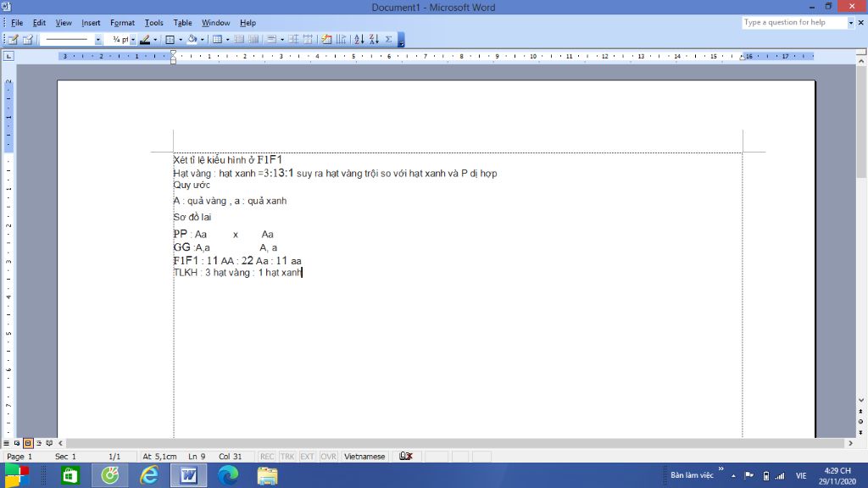This screenshot has width=868, height=488.
Task: Open the Window menu
Action: (x=216, y=23)
